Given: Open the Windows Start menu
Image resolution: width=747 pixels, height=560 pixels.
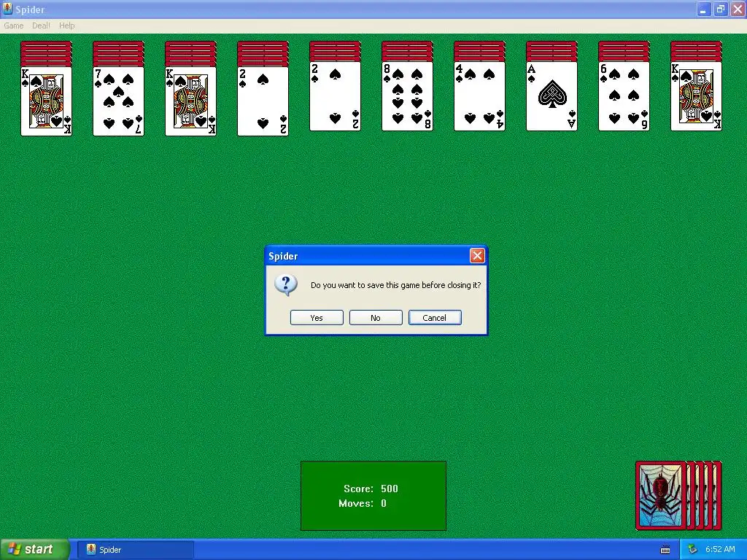Looking at the screenshot, I should [x=34, y=550].
